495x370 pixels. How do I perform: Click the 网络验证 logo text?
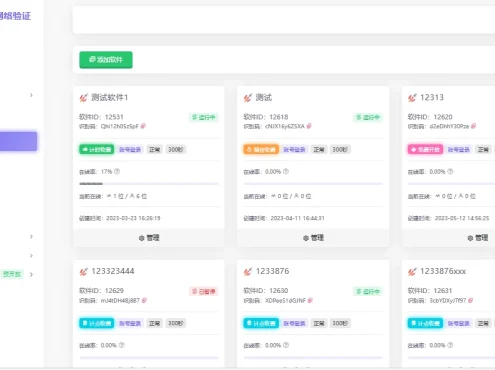click(x=15, y=16)
